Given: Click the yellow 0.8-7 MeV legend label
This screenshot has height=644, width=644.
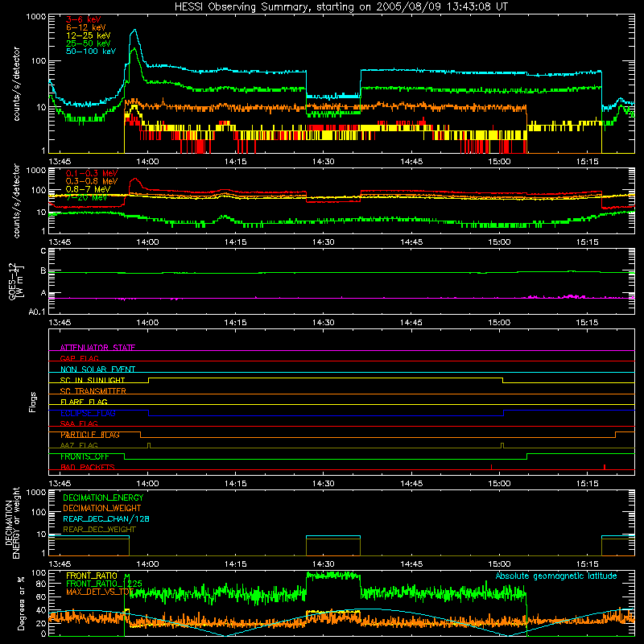Looking at the screenshot, I should 88,189.
